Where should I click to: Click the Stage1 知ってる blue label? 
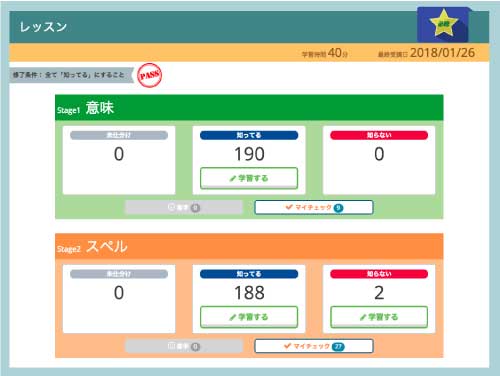click(x=249, y=135)
